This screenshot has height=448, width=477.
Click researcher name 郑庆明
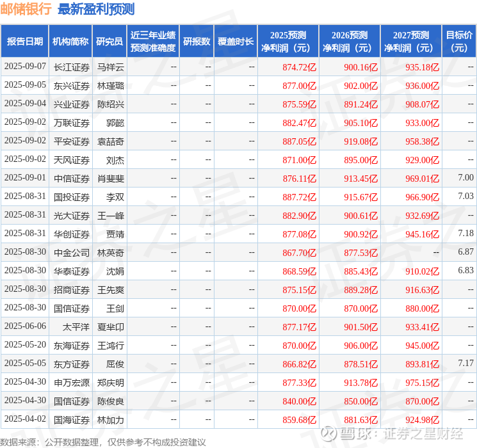111,383
